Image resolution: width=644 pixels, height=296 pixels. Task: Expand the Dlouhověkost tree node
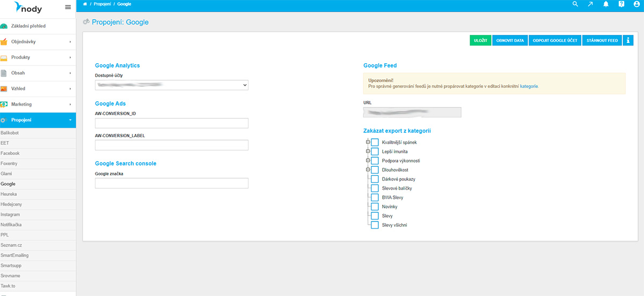[368, 170]
